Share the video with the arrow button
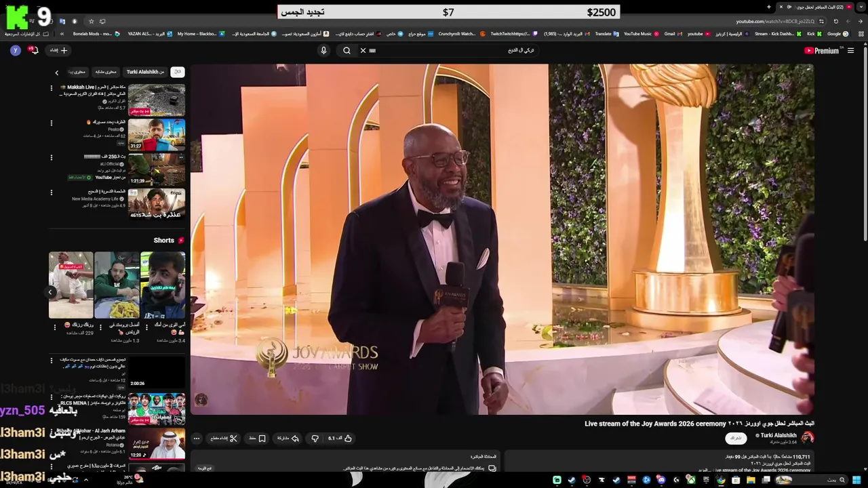 [288, 439]
